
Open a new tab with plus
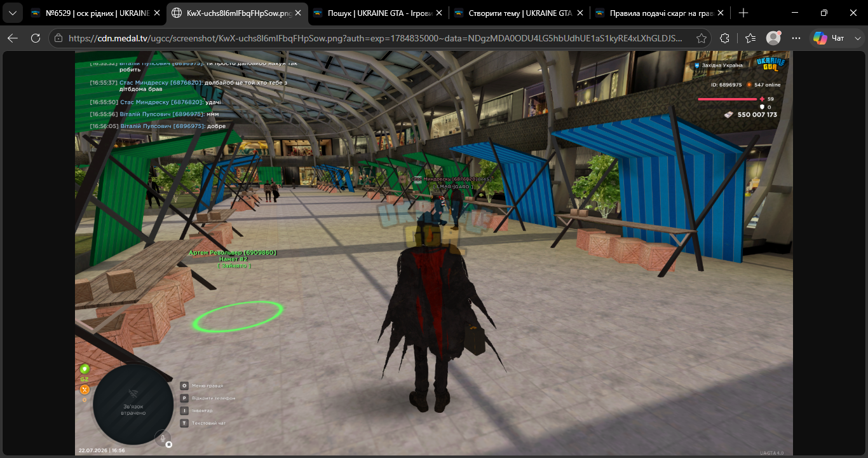pyautogui.click(x=743, y=13)
